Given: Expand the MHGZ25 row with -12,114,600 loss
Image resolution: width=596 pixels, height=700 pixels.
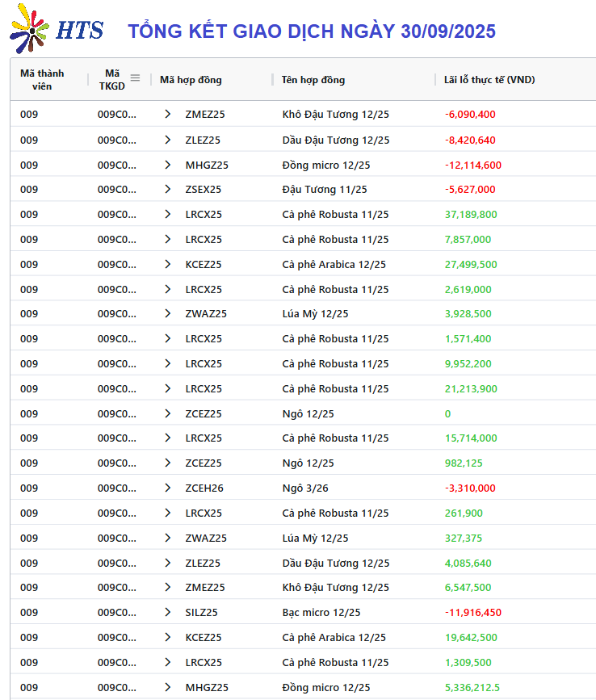Looking at the screenshot, I should [167, 165].
